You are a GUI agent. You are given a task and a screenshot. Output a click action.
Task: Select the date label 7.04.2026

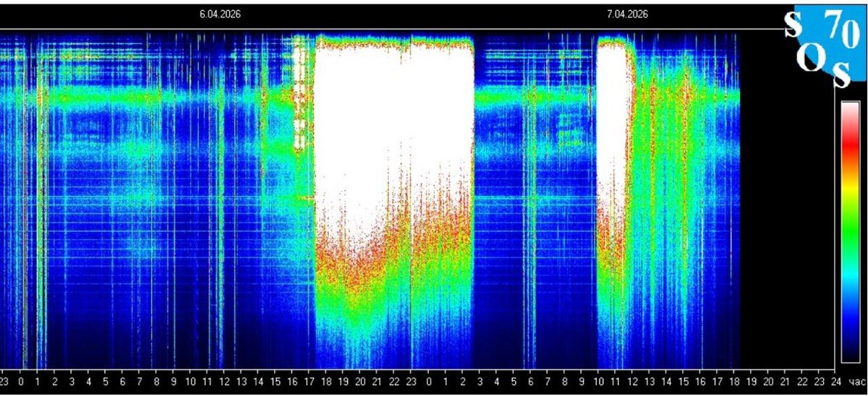pos(627,14)
